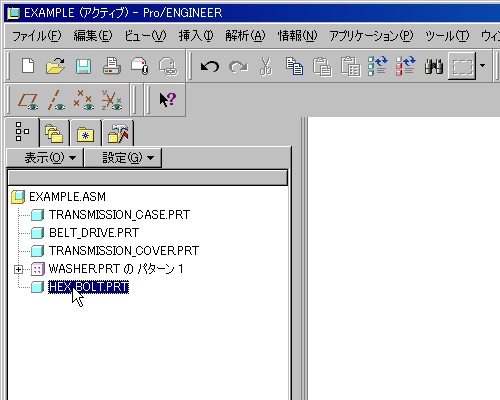Open the ファイル(F) menu
The image size is (500, 400).
click(37, 36)
